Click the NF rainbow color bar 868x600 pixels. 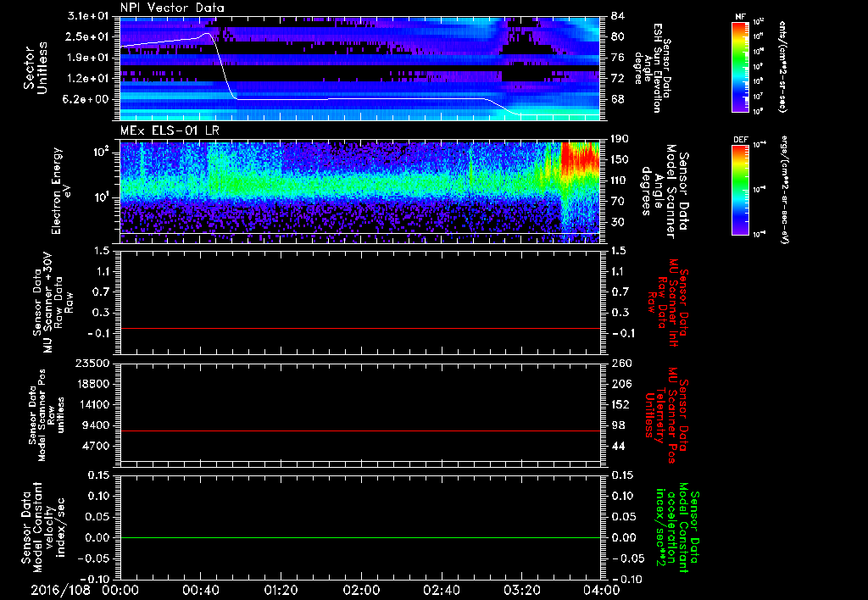click(x=741, y=67)
